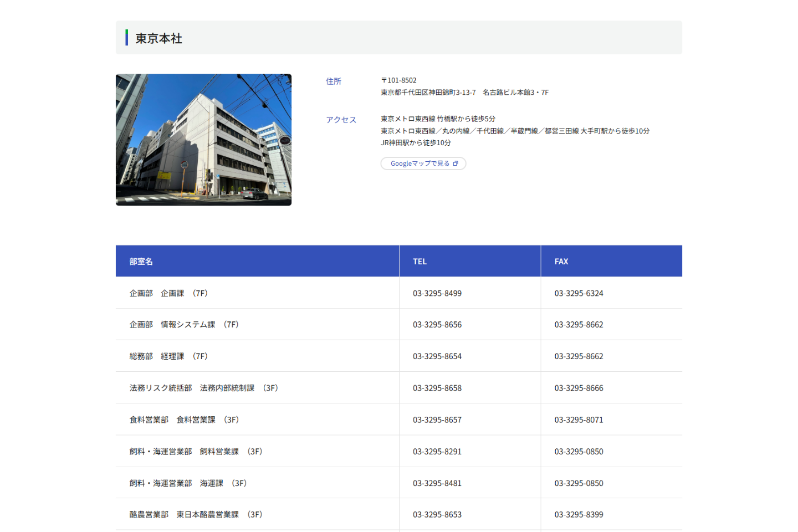Select the 住所 label

pyautogui.click(x=334, y=81)
